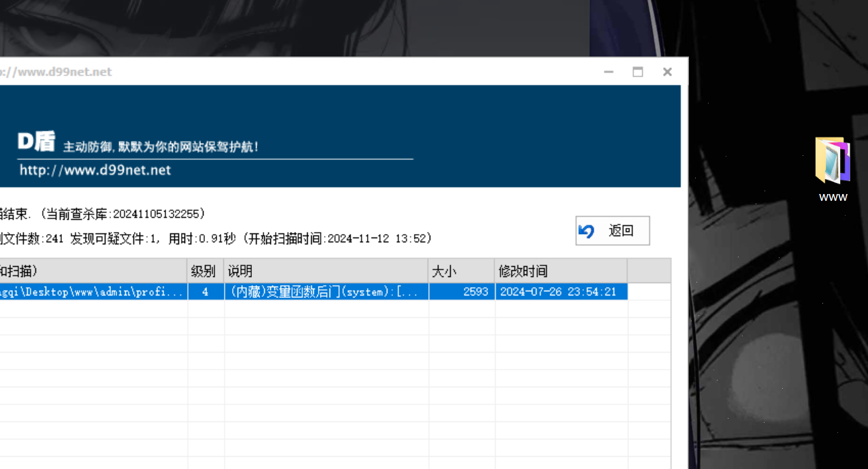Screen dimensions: 868x469
Task: Minimize the D盾 window
Action: tap(609, 72)
